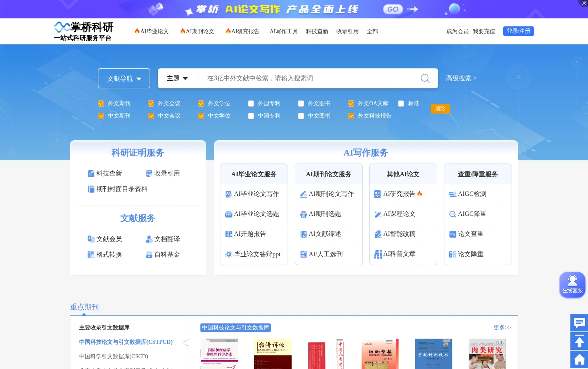Viewport: 588px width, 369px height.
Task: Uncheck the 外文学位 checkbox
Action: (x=201, y=104)
